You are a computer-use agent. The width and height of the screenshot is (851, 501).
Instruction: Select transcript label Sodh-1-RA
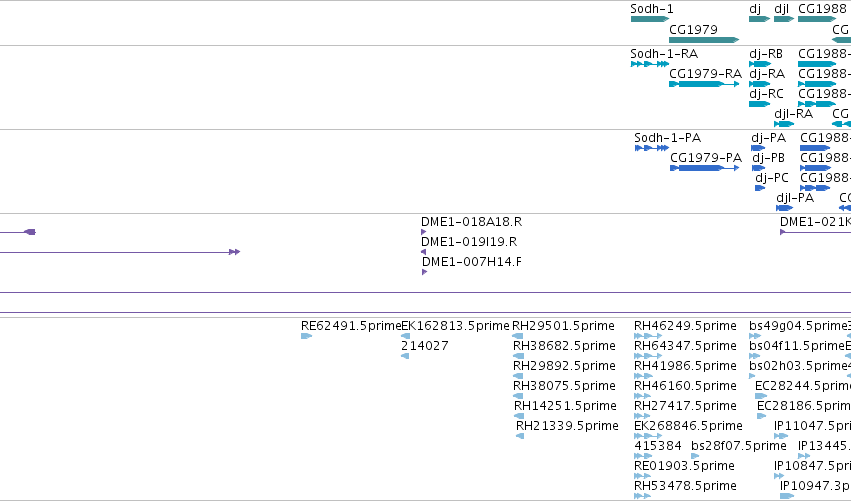coord(664,54)
